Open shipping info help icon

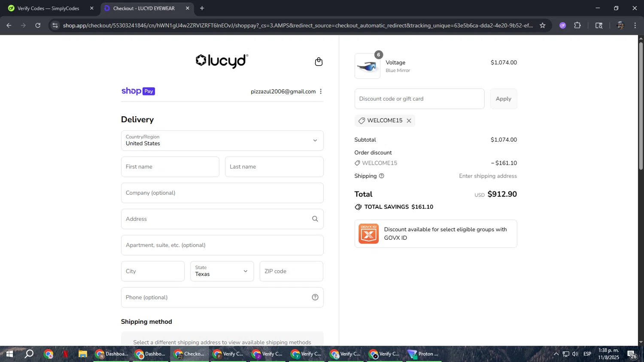[x=382, y=176]
